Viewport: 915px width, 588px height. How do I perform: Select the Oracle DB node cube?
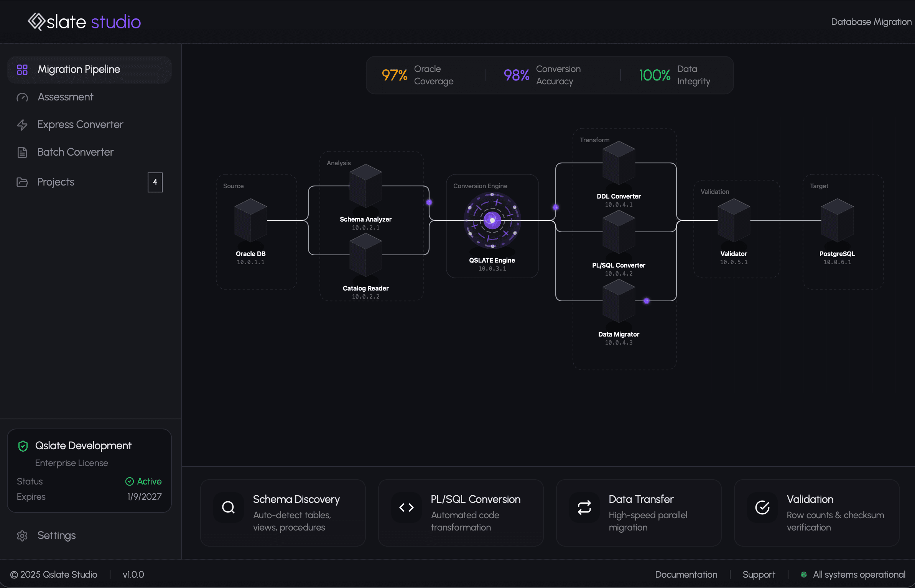coord(250,220)
